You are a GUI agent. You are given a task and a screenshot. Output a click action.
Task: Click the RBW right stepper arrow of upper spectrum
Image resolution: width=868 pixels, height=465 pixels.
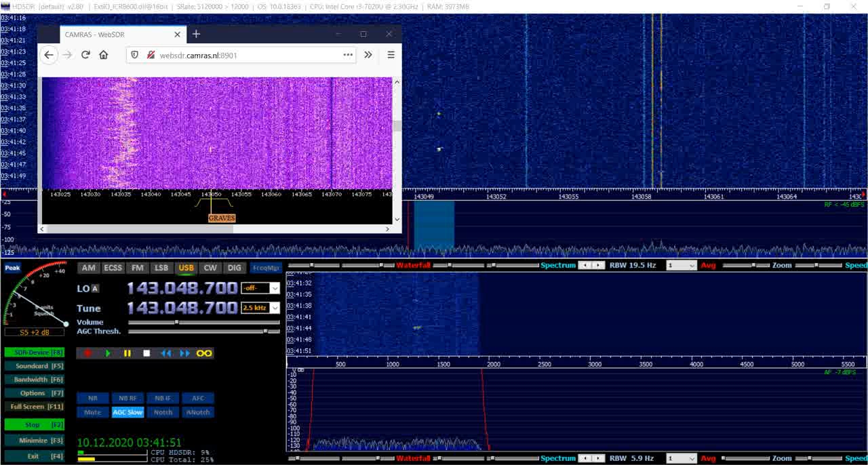(597, 266)
